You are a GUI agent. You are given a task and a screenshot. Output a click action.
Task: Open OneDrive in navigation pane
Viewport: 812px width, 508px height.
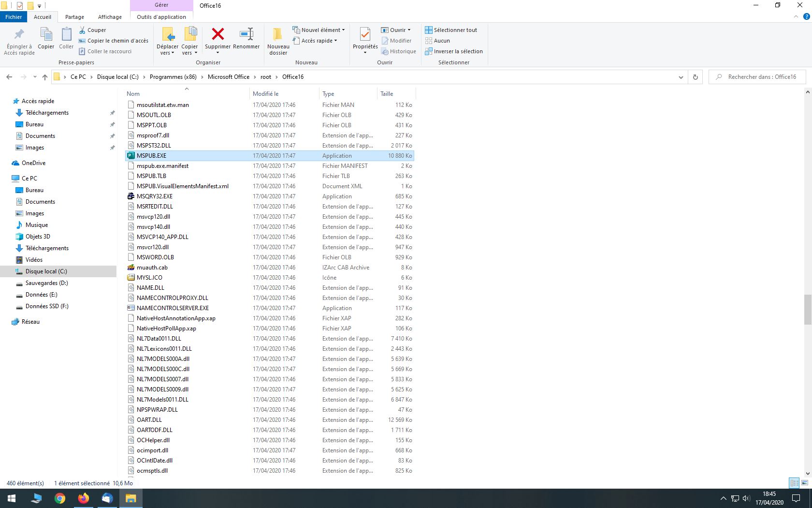click(x=33, y=163)
